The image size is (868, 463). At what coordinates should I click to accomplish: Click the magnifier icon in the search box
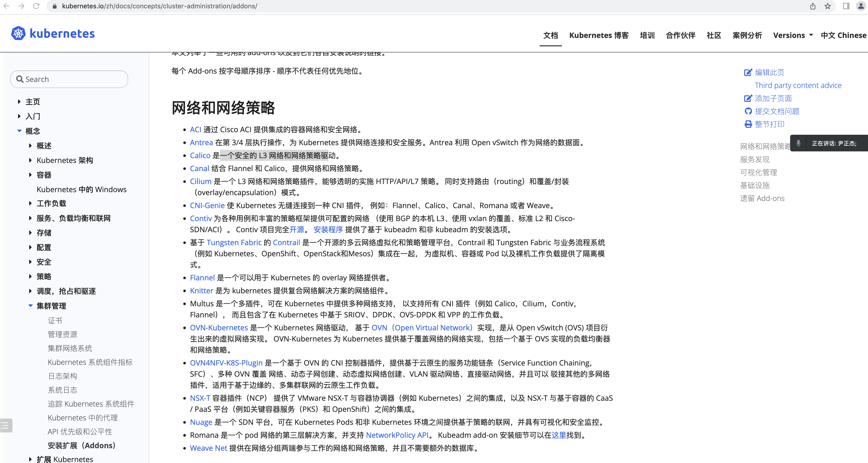point(20,79)
